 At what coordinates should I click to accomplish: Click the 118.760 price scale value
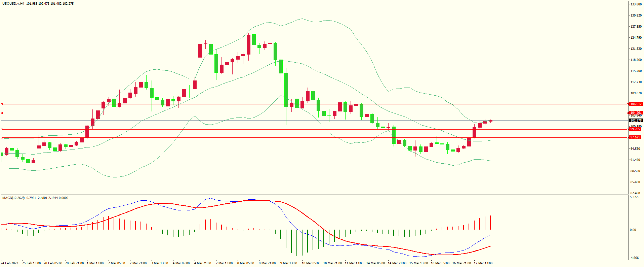(636, 60)
